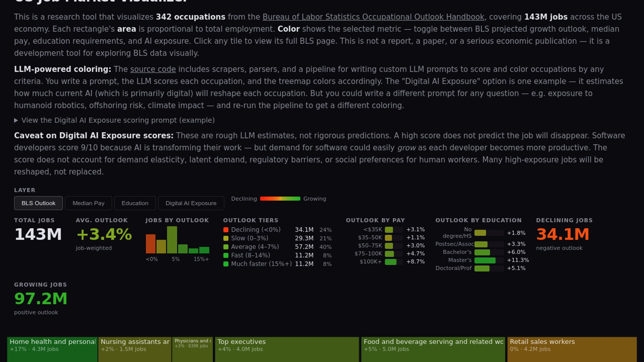Open Bureau of Labor Statistics Handbook link
This screenshot has height=362, width=644.
pos(373,17)
